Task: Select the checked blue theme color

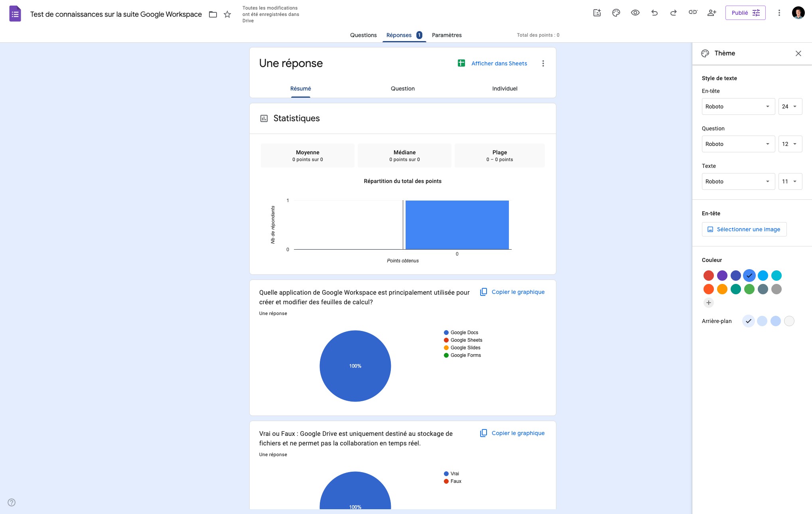Action: [749, 276]
